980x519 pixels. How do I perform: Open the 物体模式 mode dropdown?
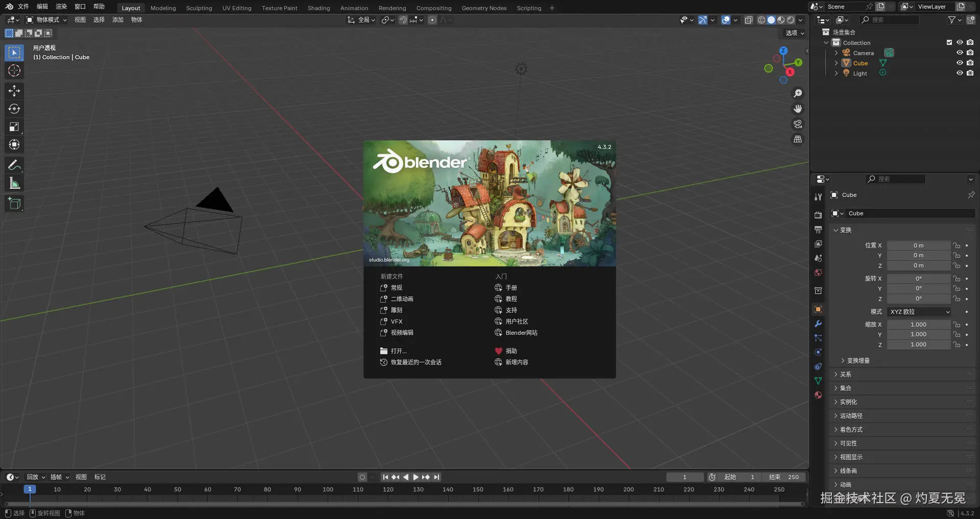47,20
